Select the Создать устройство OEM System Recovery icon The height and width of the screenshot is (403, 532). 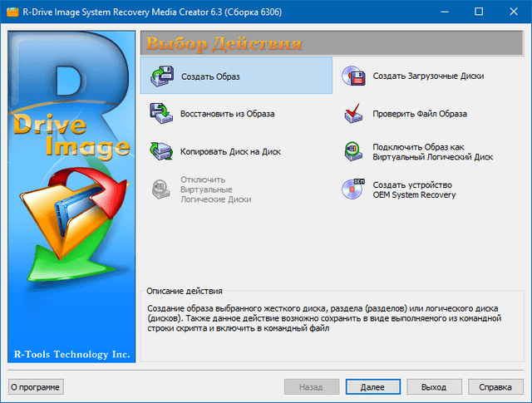point(352,189)
